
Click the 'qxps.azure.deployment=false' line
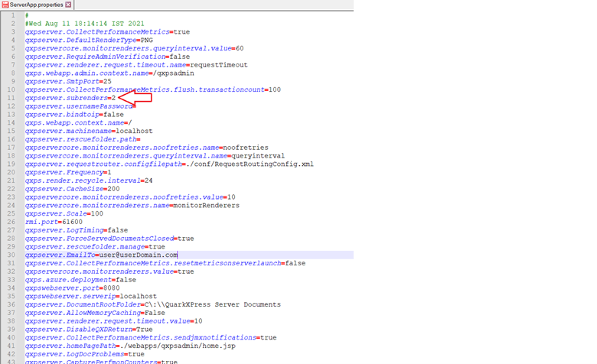point(80,280)
